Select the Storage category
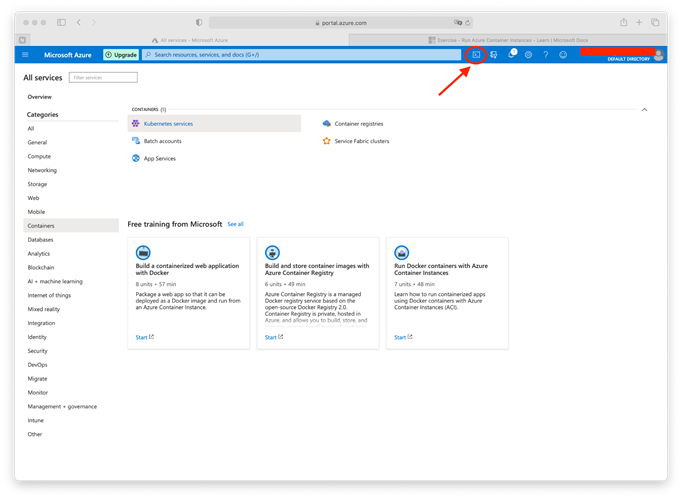The width and height of the screenshot is (682, 499). click(x=37, y=184)
